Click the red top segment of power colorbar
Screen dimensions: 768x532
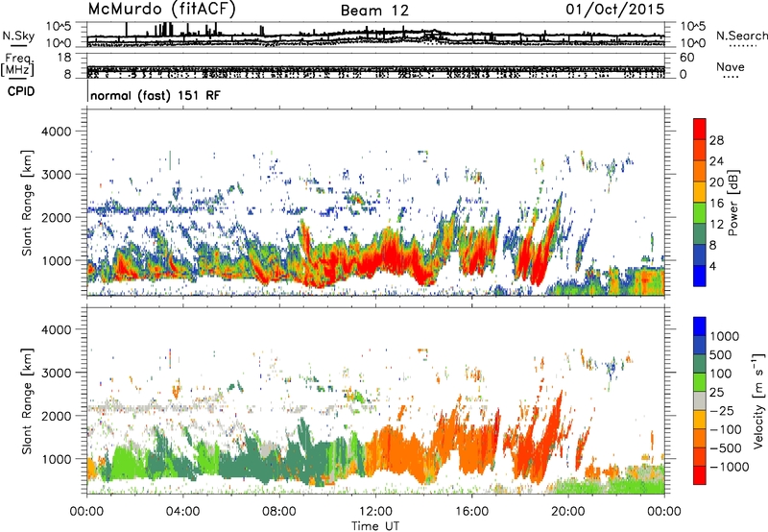(x=700, y=129)
